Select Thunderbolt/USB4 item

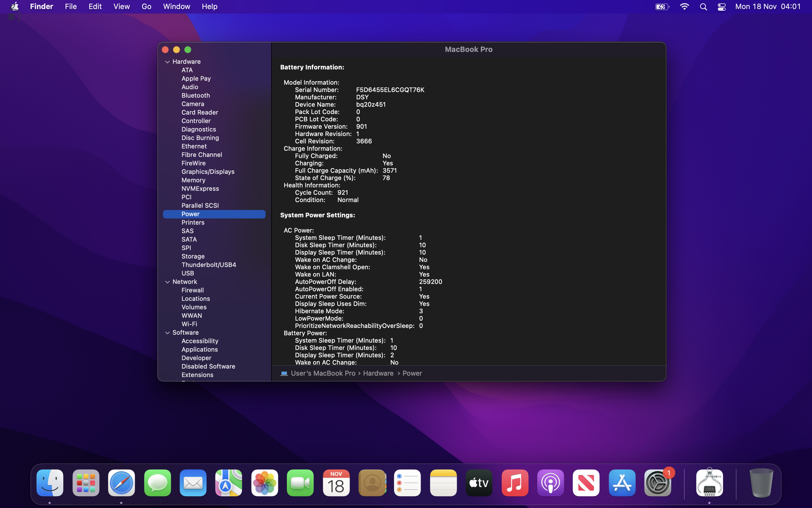[209, 265]
